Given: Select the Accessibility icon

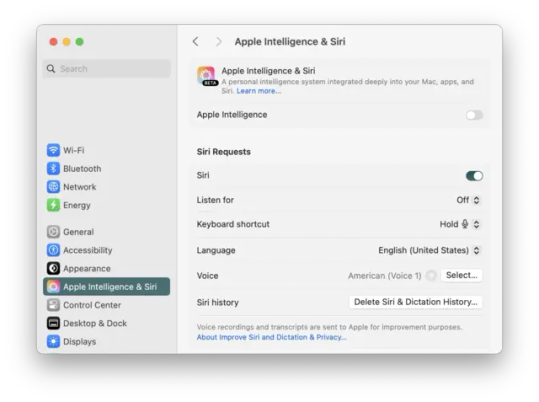Looking at the screenshot, I should [x=53, y=250].
